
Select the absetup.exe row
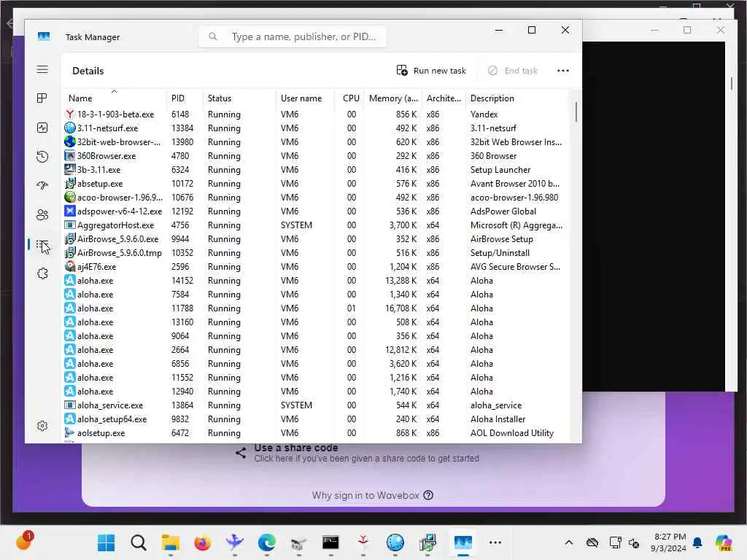pos(316,183)
